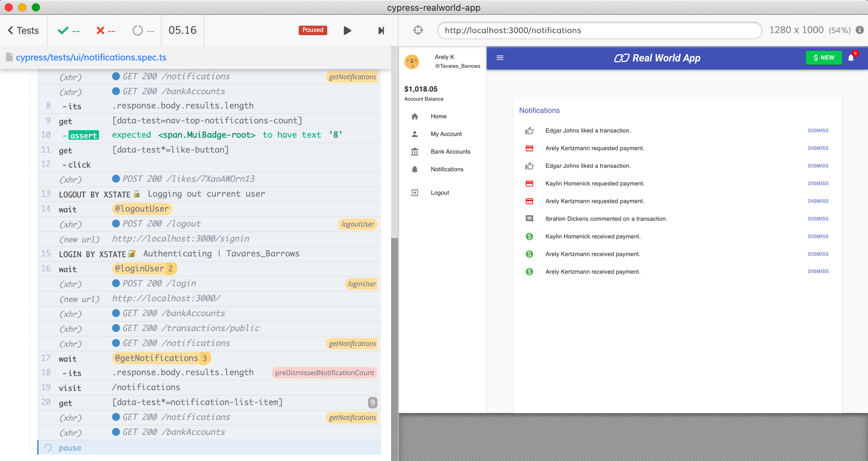Dismiss the first Edgar Johns liked notification
Screen dimensions: 868x461
[x=818, y=131]
